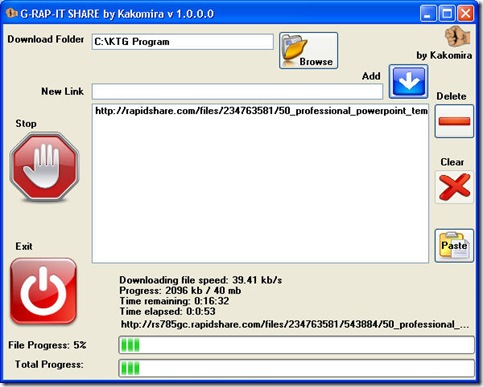Viewport: 483px width, 387px height.
Task: Click 'Downloading file speed: 39.41 kb/s' text
Action: (x=201, y=280)
